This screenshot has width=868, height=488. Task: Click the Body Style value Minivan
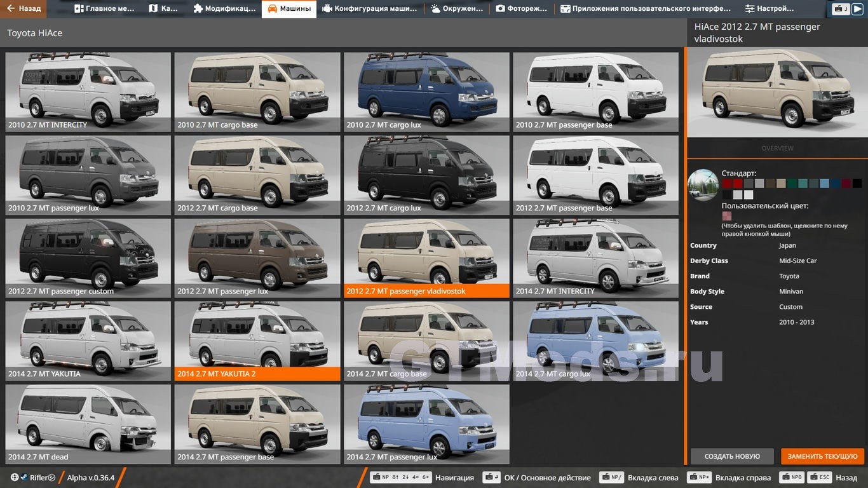pos(791,292)
